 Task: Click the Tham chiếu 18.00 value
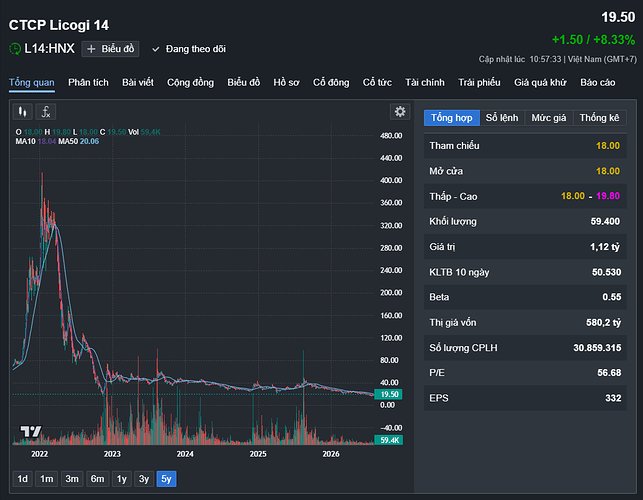(x=608, y=146)
